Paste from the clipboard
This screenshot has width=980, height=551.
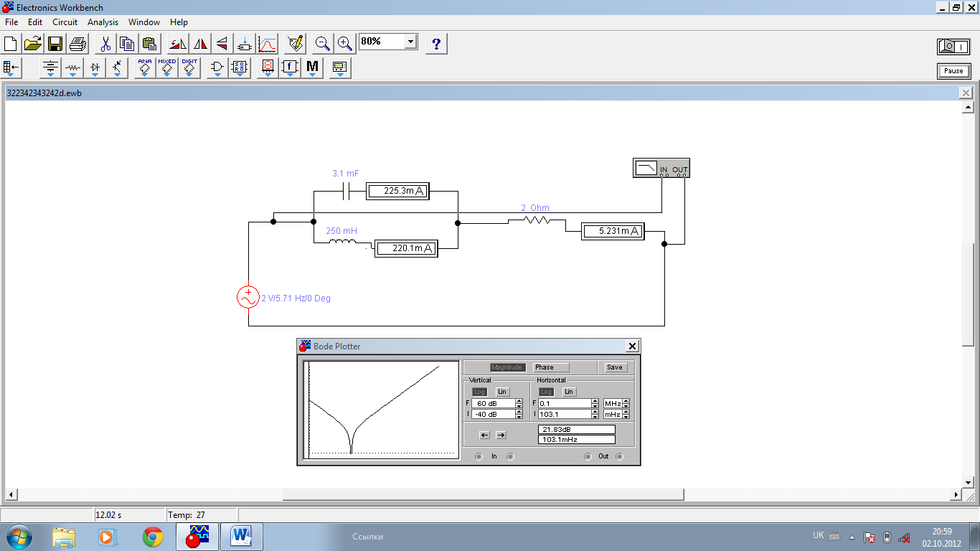(x=149, y=44)
